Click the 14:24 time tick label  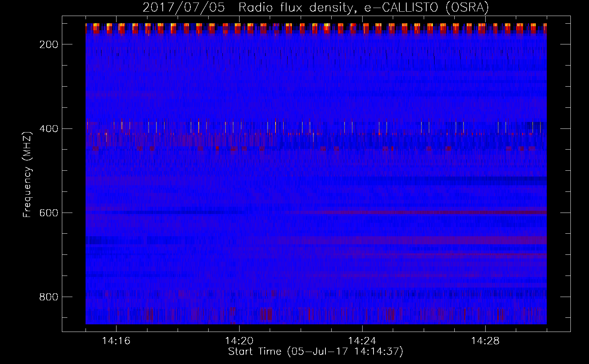click(x=362, y=341)
